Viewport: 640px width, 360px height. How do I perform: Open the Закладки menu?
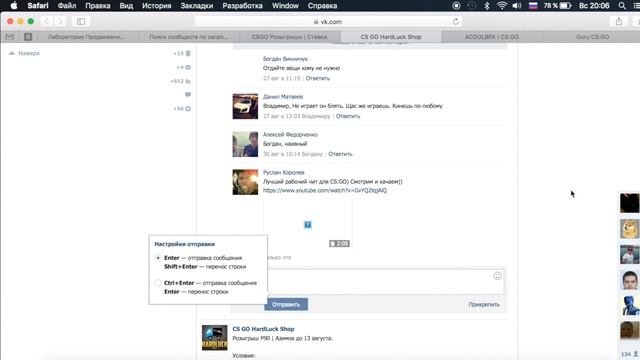click(197, 6)
